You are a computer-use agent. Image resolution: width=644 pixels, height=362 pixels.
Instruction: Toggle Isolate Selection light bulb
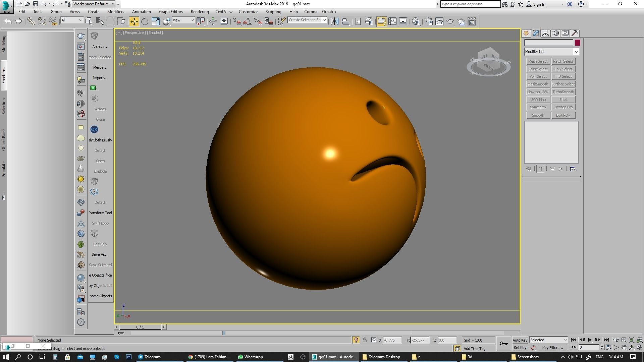[x=356, y=340]
